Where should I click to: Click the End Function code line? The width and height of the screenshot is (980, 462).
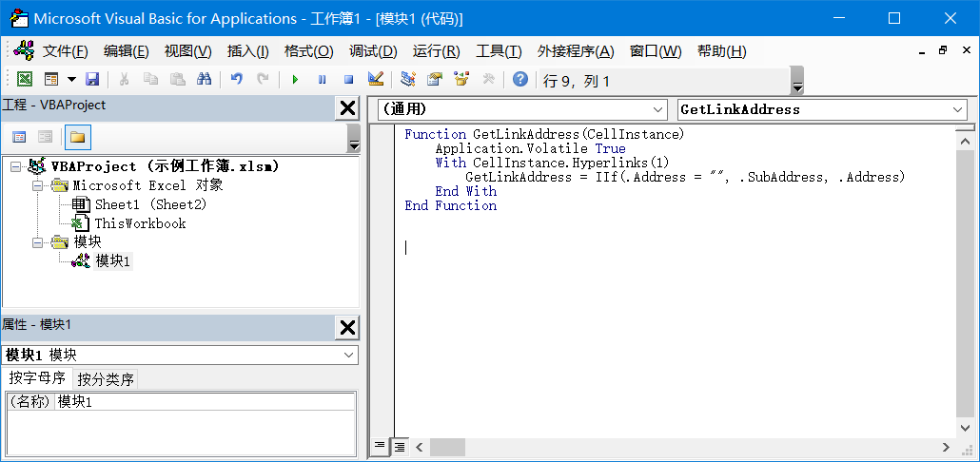(x=451, y=205)
